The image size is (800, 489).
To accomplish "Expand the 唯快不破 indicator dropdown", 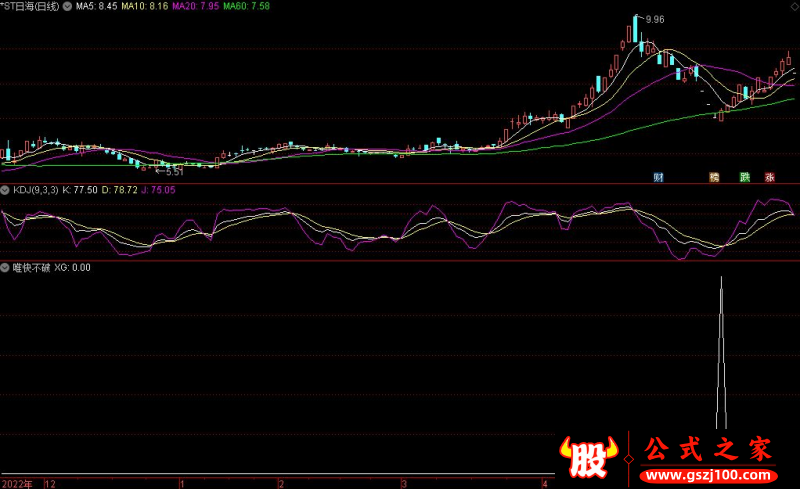I will pos(5,268).
